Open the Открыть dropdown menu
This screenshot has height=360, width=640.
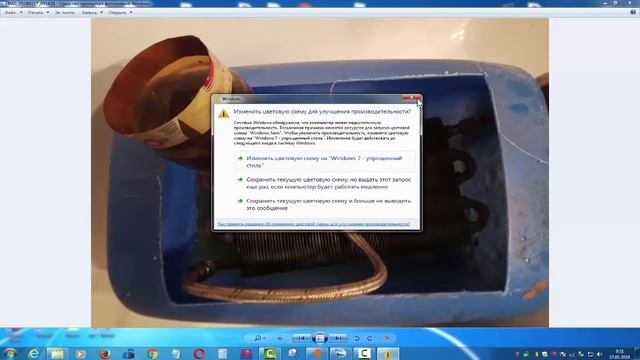(x=120, y=13)
